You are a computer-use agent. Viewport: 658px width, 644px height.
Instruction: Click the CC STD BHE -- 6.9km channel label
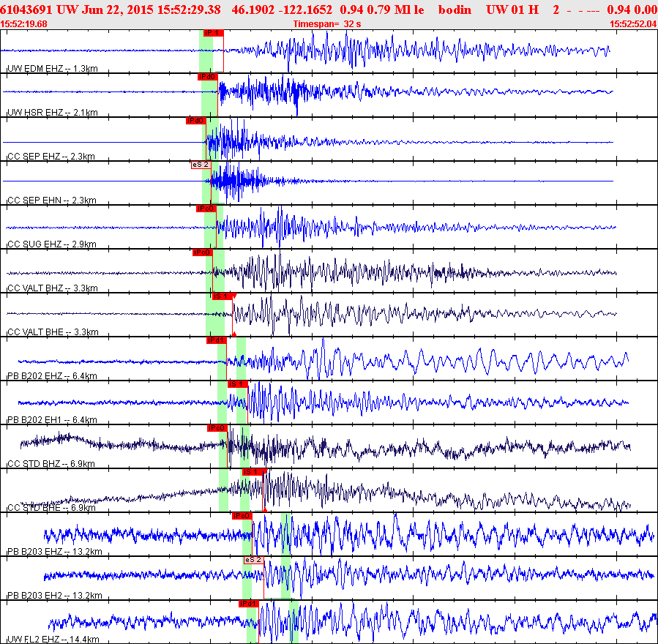coord(52,508)
